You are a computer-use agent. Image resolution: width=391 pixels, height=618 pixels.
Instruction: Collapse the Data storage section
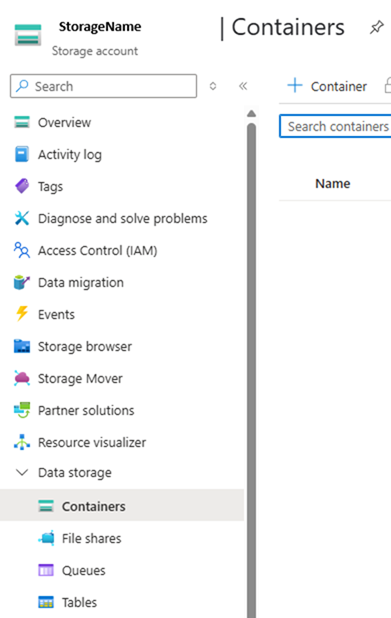[22, 472]
